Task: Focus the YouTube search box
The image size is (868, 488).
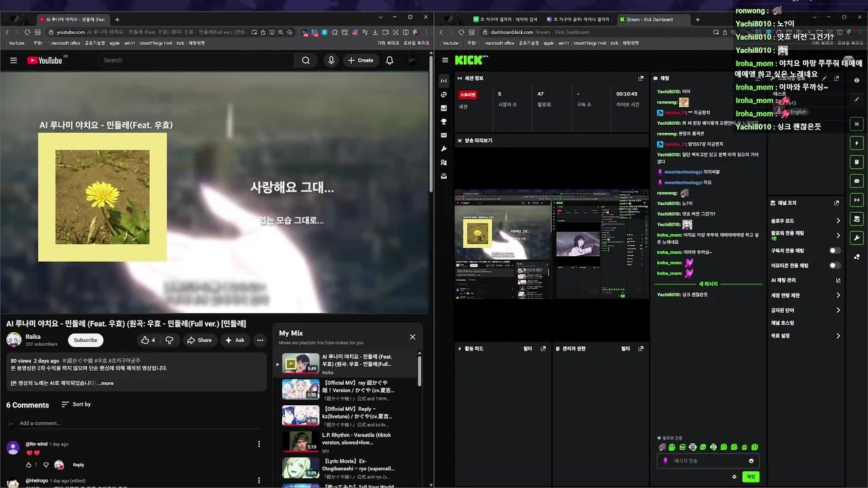Action: pos(197,60)
